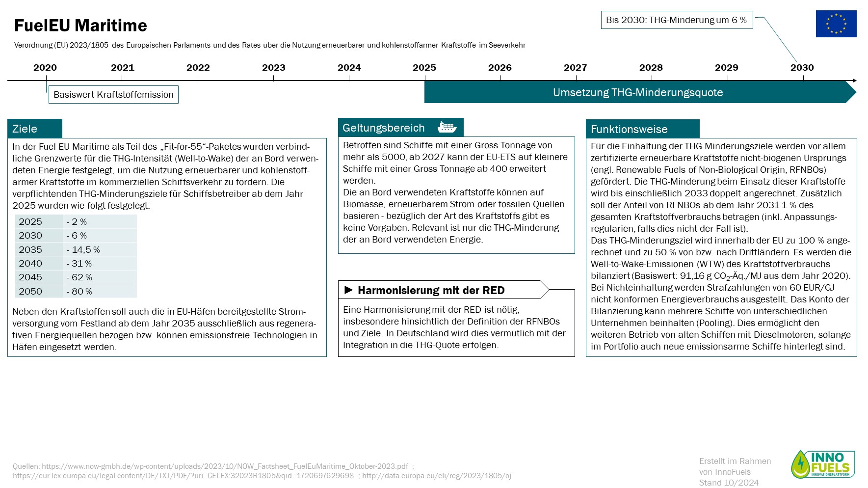Click the 2030 timeline marker
The image size is (868, 488).
(802, 68)
